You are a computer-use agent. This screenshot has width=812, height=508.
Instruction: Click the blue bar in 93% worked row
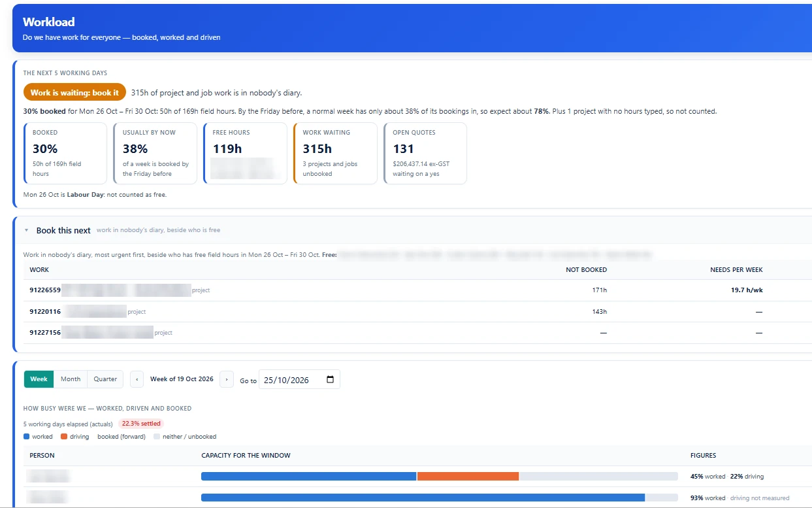click(423, 498)
